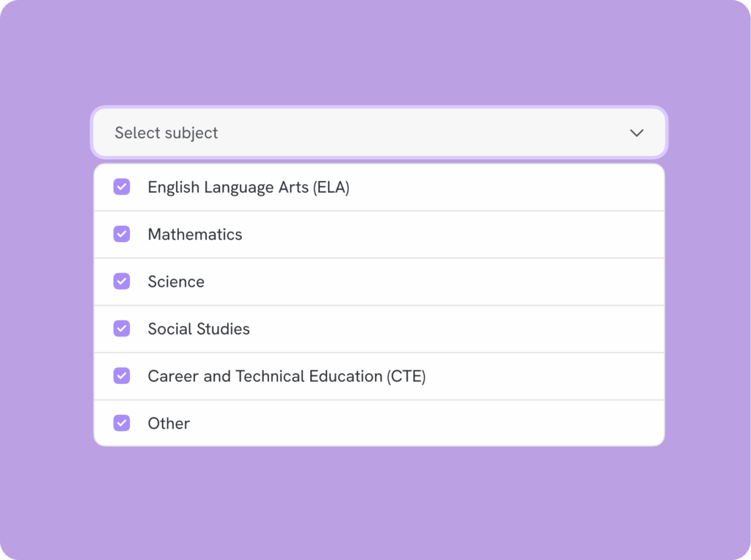The width and height of the screenshot is (751, 560).
Task: Uncheck the English Language Arts (ELA) checkbox
Action: [x=122, y=187]
